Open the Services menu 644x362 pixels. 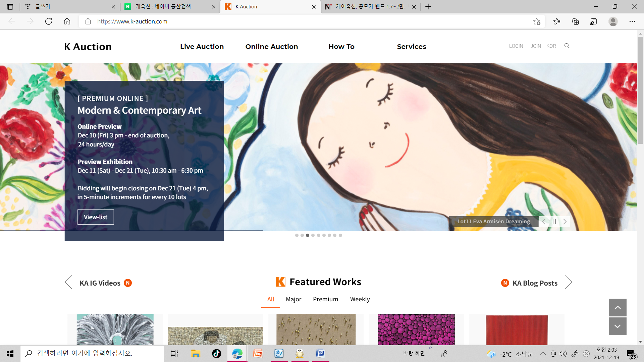point(412,47)
